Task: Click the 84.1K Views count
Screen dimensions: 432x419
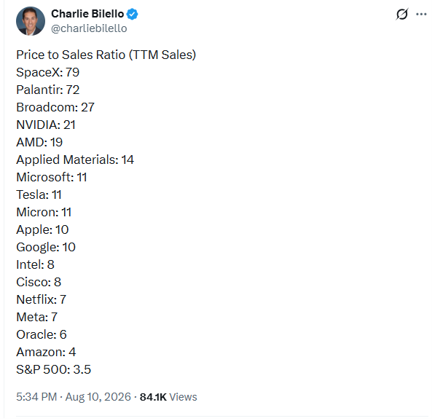Action: click(168, 397)
